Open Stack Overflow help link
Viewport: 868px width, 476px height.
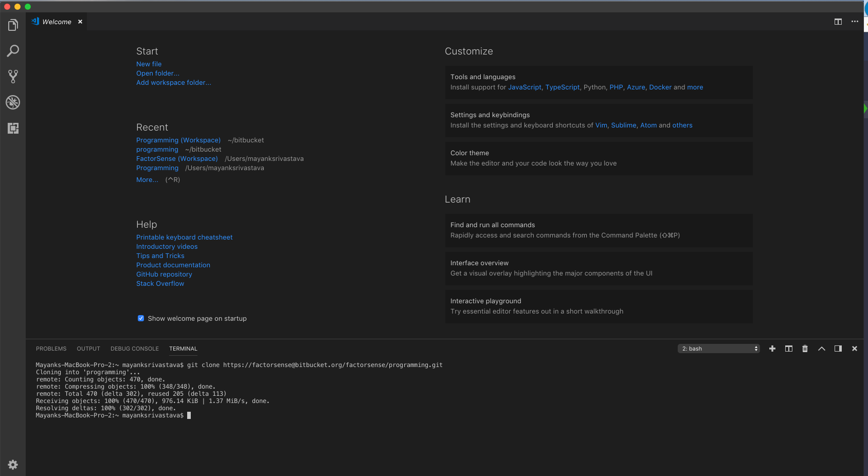click(160, 284)
